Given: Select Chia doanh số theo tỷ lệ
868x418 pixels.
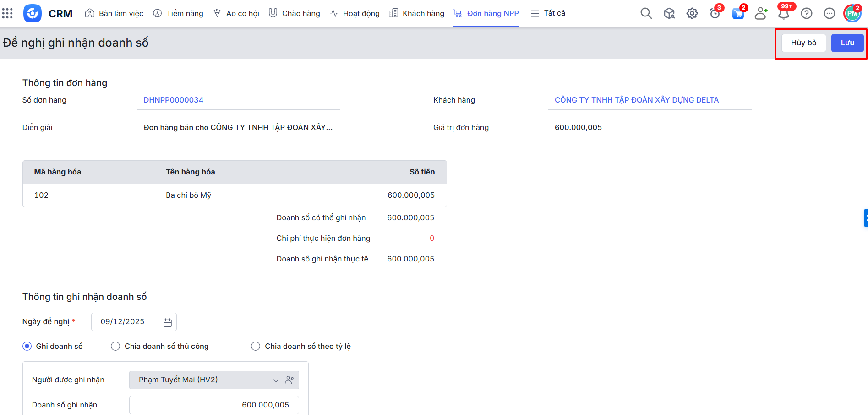Looking at the screenshot, I should pos(256,347).
